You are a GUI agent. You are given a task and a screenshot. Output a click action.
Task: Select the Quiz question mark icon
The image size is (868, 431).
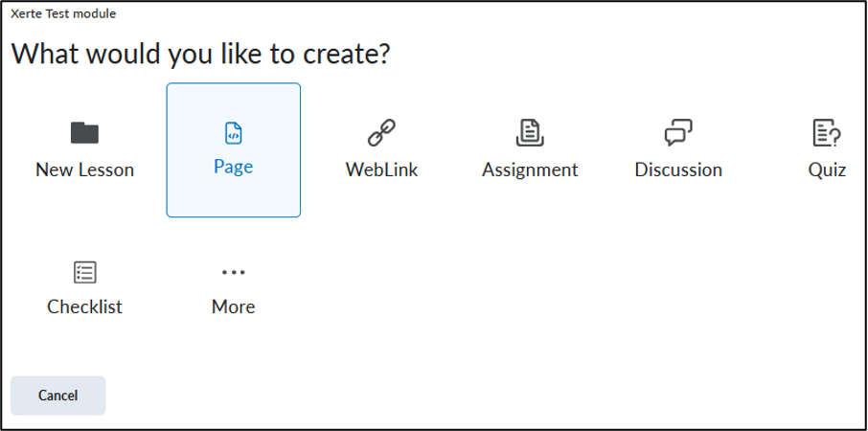(x=827, y=133)
